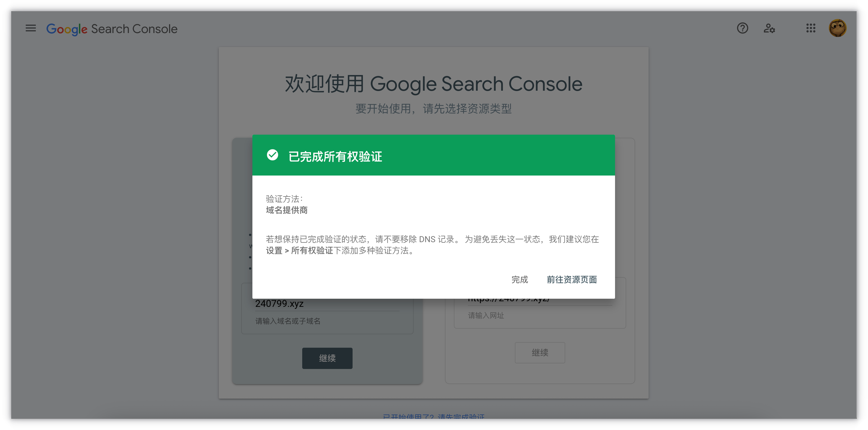Click the Google Search Console logo
This screenshot has height=430, width=868.
coord(112,29)
